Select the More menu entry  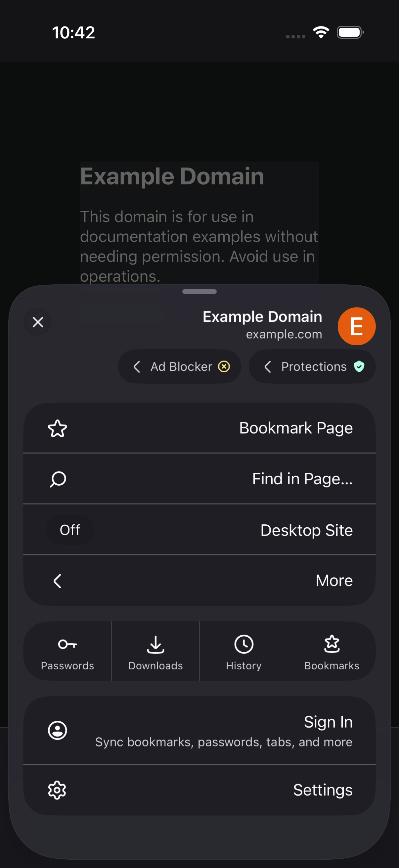pos(199,581)
